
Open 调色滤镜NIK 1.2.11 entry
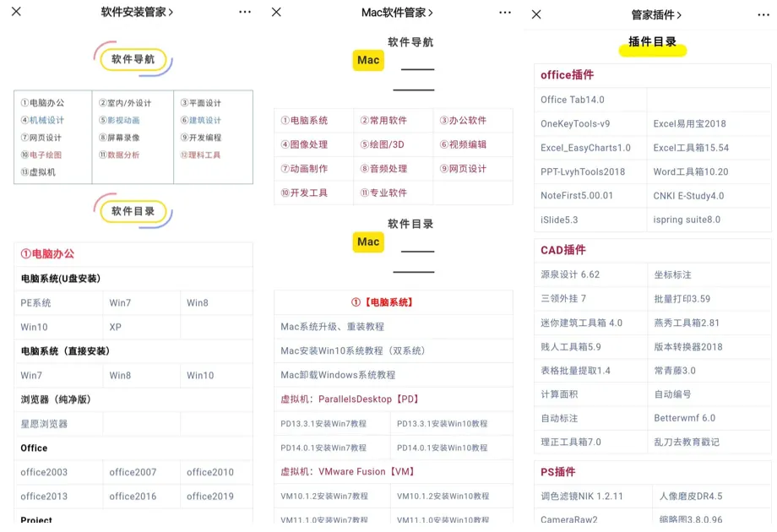tap(582, 497)
